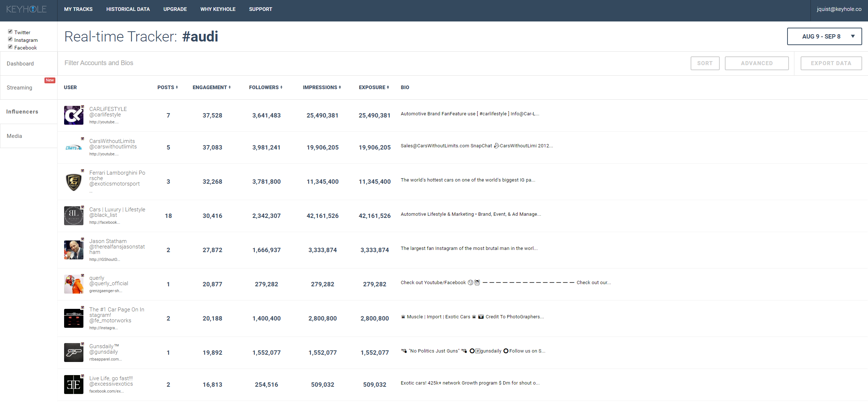The image size is (868, 402).
Task: Open fe_motorworks avatar
Action: pyautogui.click(x=74, y=318)
